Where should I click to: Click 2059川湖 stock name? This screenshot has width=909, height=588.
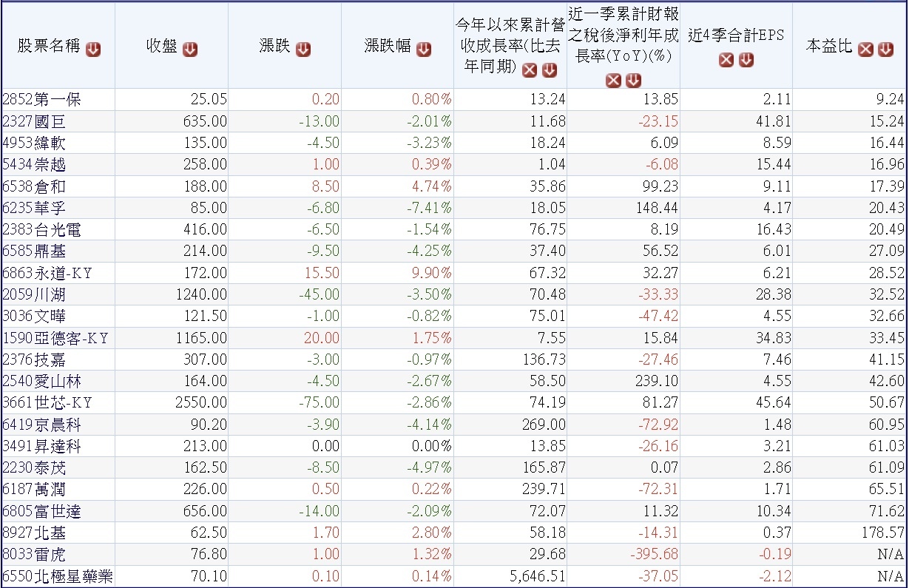tap(34, 294)
